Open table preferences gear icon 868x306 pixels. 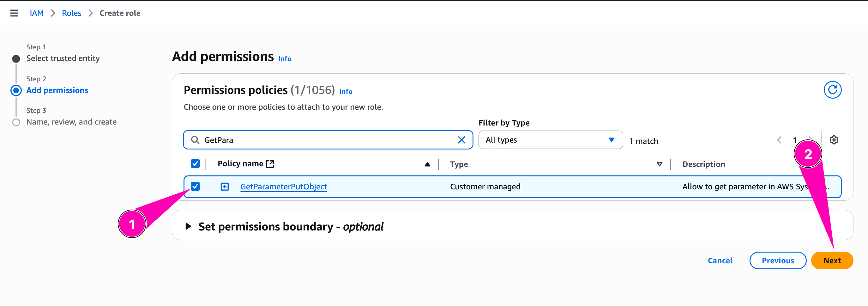(x=834, y=140)
